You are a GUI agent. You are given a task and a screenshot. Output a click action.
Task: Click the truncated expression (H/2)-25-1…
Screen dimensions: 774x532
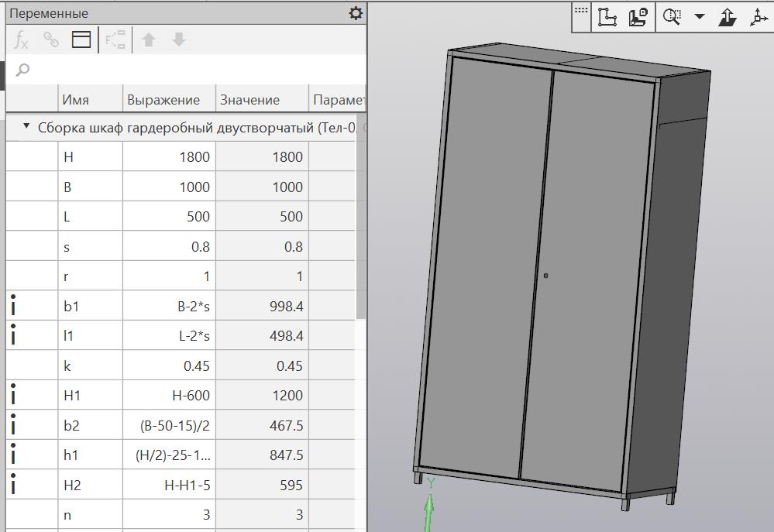pos(174,455)
